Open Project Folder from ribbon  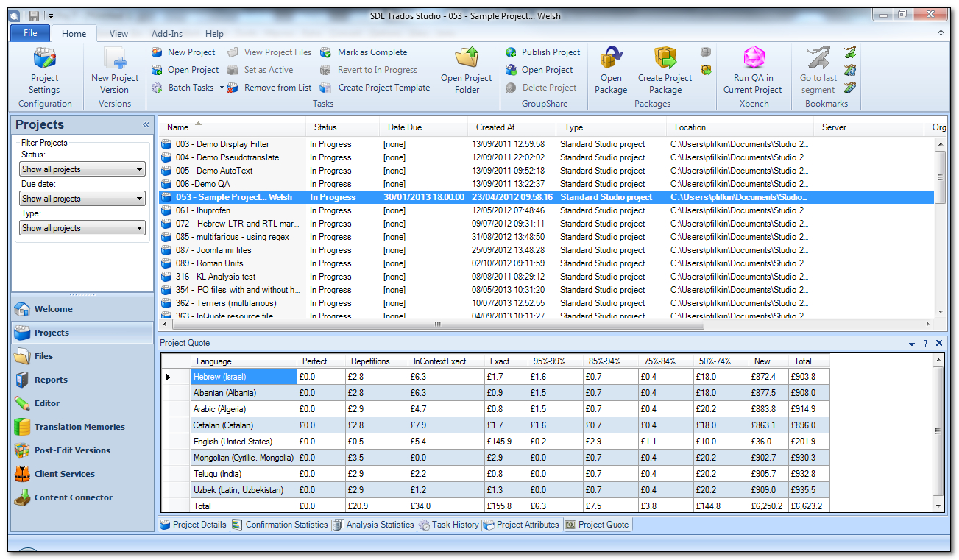(467, 70)
